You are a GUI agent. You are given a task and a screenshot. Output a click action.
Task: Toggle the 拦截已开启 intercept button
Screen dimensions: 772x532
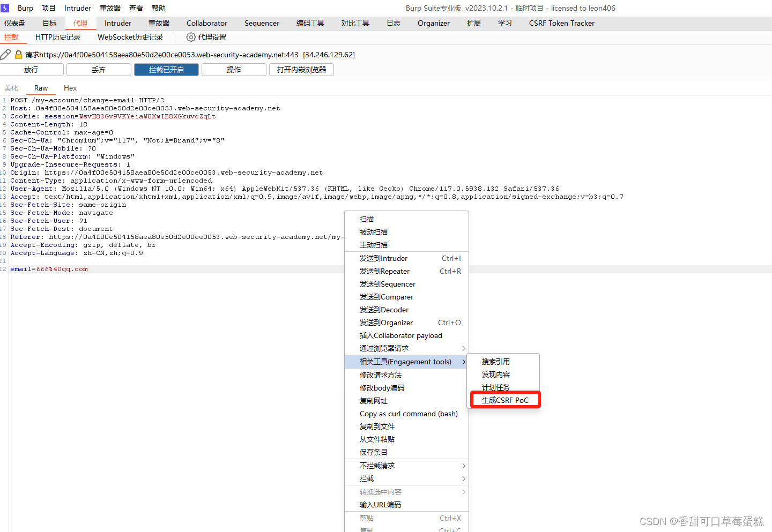tap(166, 70)
